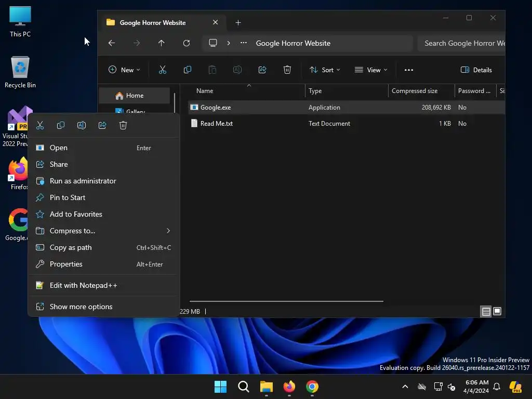Click breadcrumb chevron after This PC icon

click(x=229, y=43)
